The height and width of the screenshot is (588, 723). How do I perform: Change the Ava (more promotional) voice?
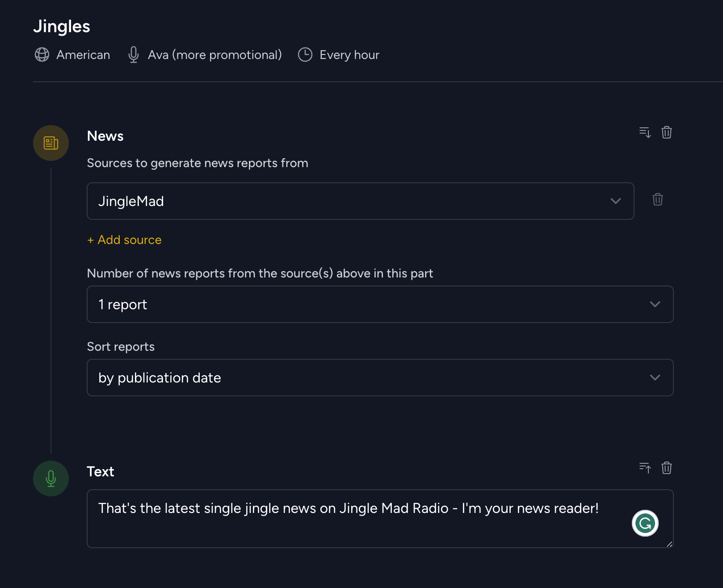(x=215, y=55)
